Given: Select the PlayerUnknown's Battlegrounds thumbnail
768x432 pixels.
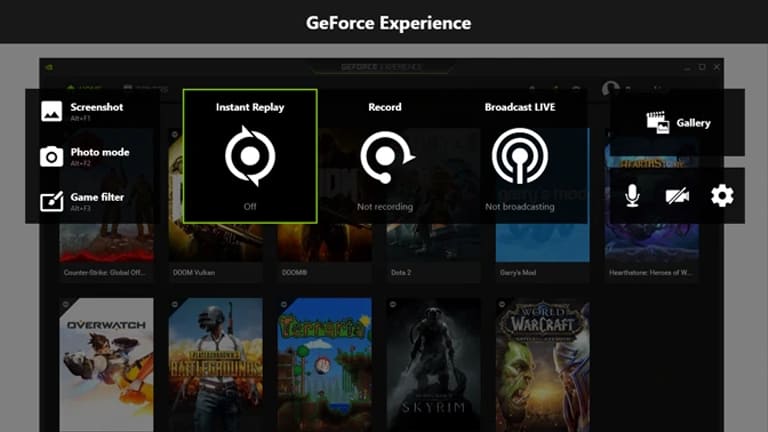Looking at the screenshot, I should 216,365.
